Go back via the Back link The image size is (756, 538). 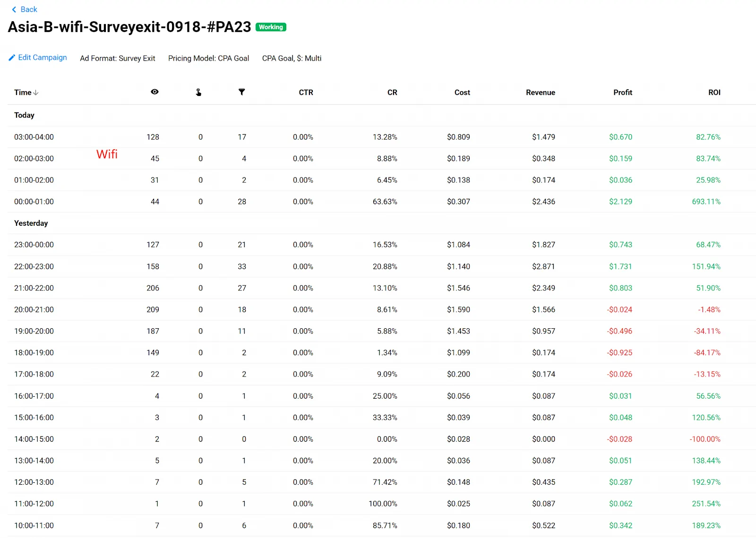click(28, 9)
